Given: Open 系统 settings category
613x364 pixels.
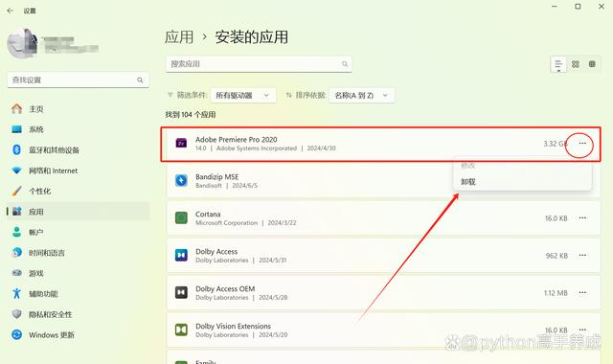Looking at the screenshot, I should click(78, 129).
